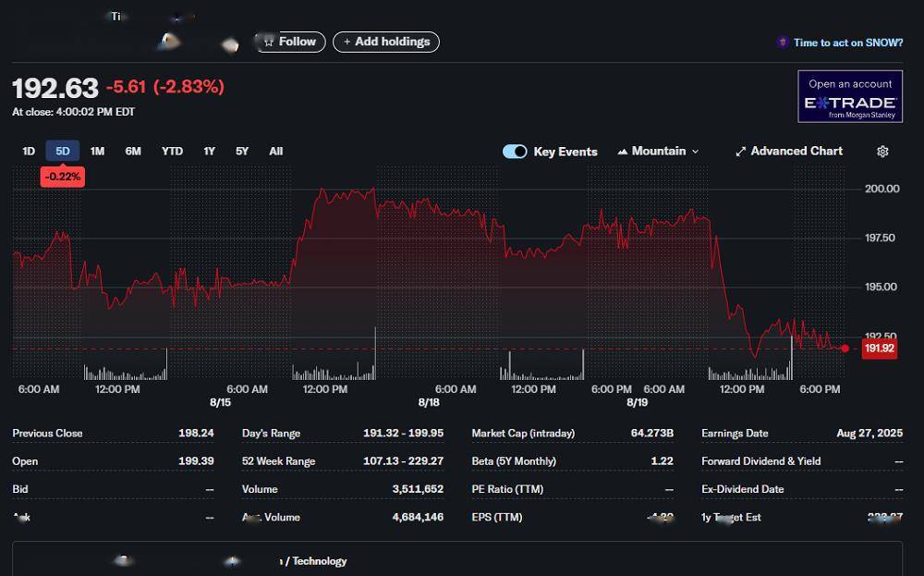Click the mountain chart type icon

622,152
